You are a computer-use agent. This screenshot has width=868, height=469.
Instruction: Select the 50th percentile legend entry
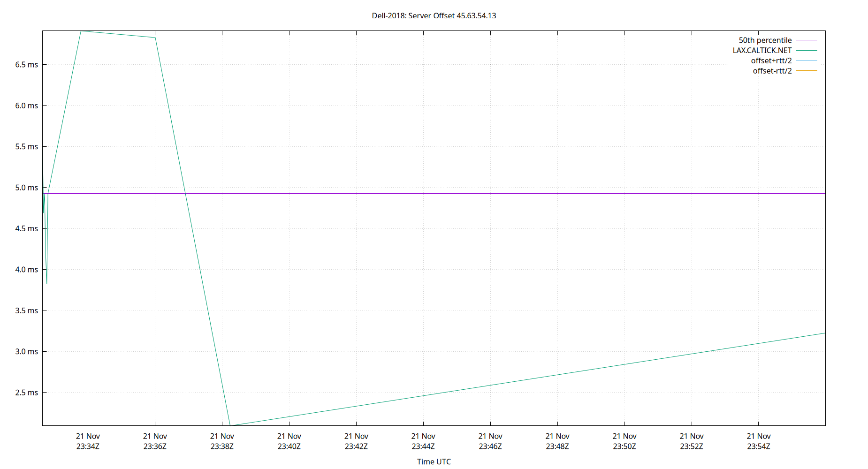[x=765, y=40]
